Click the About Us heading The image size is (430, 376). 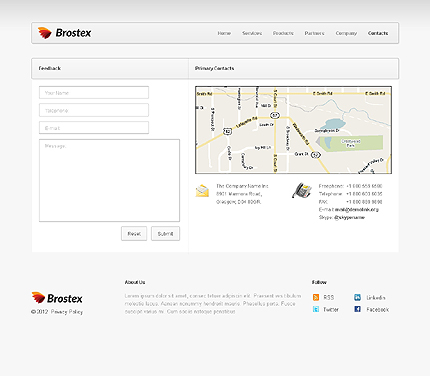click(135, 282)
